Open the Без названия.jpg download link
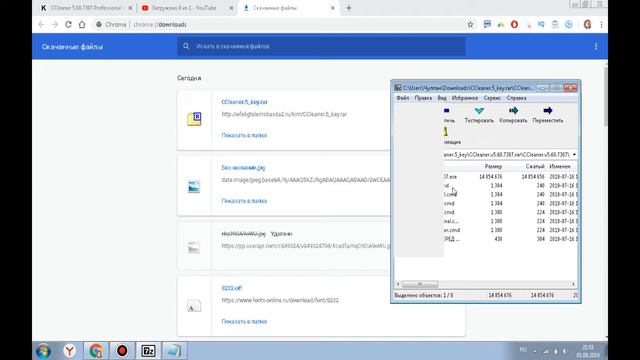640x360 pixels. click(243, 168)
